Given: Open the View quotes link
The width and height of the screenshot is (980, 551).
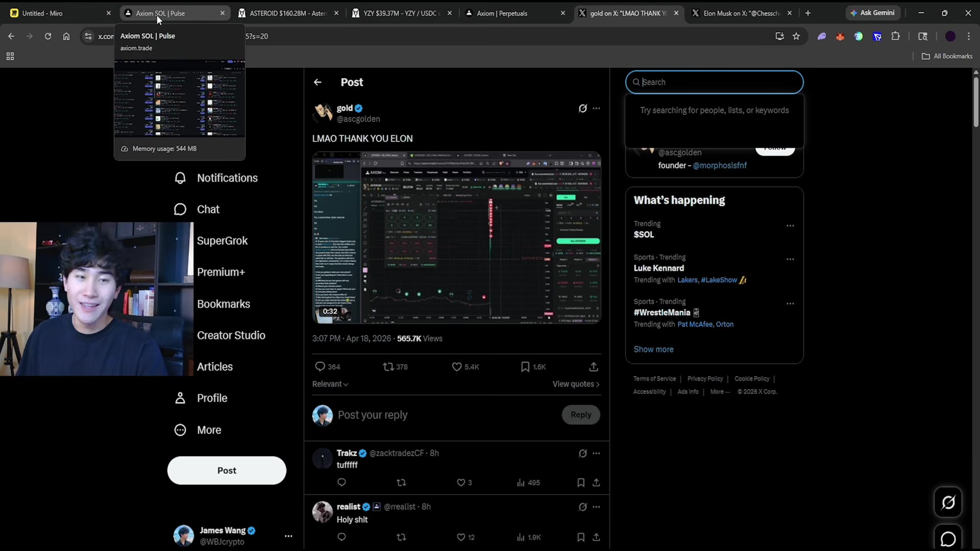Looking at the screenshot, I should (x=576, y=384).
